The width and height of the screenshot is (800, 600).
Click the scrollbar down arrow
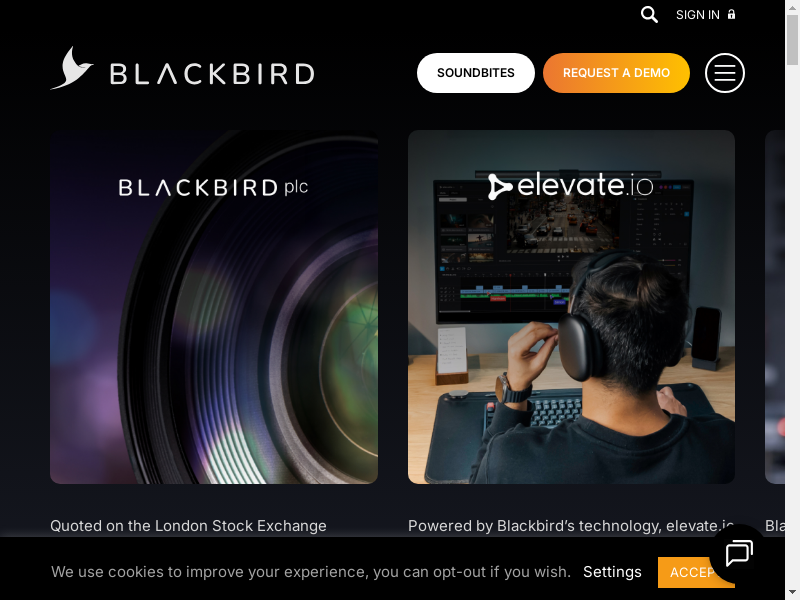792,594
